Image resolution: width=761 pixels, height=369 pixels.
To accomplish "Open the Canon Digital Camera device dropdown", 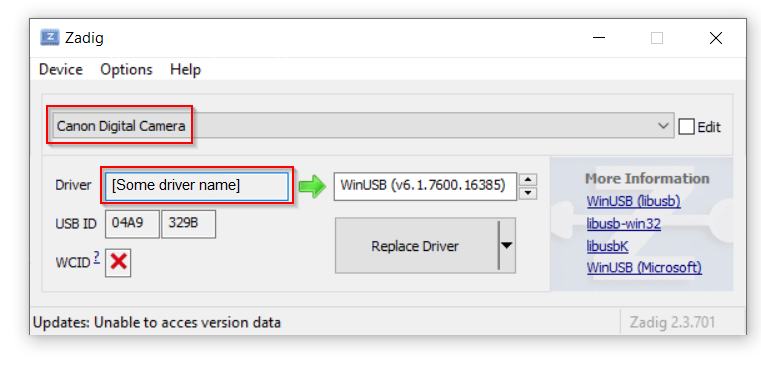I will (363, 126).
